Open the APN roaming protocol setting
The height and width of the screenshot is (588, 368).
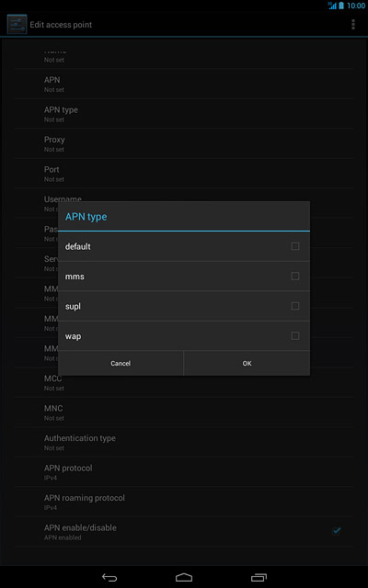tap(184, 502)
